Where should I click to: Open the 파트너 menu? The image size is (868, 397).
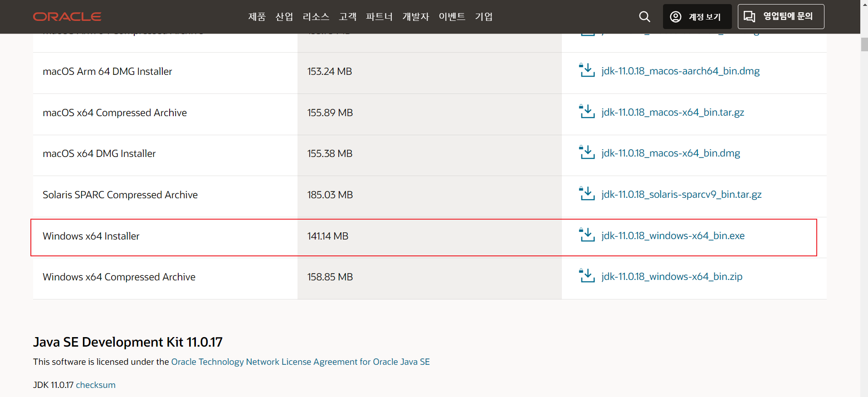[380, 17]
